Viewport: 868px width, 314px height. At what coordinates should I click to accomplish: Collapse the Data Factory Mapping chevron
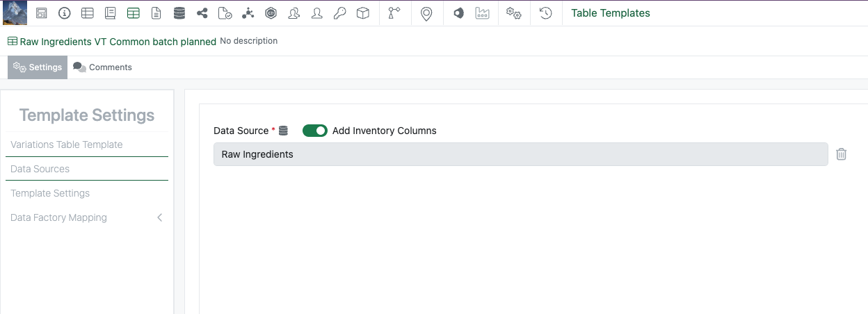(159, 217)
